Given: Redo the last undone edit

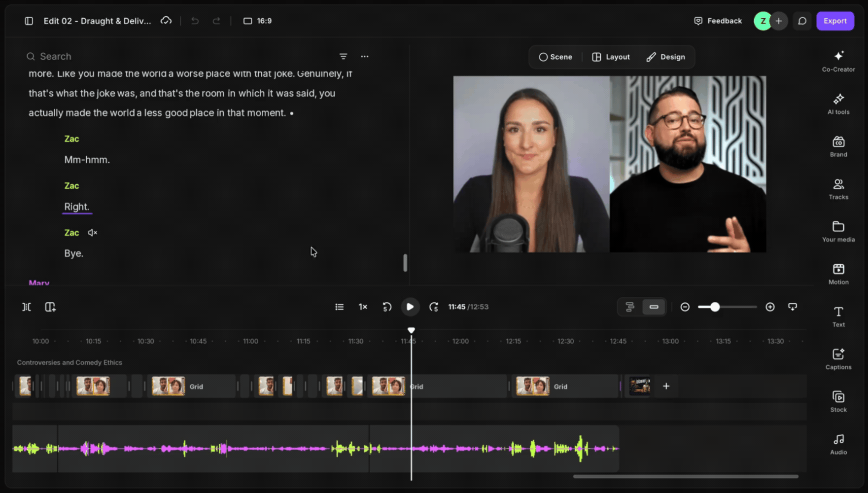Looking at the screenshot, I should pos(216,21).
